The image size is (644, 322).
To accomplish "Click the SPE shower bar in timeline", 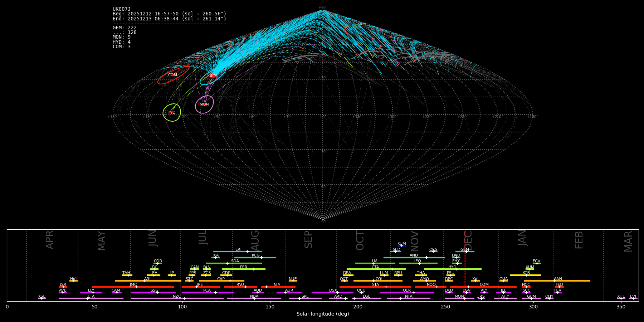I will pyautogui.click(x=305, y=298).
